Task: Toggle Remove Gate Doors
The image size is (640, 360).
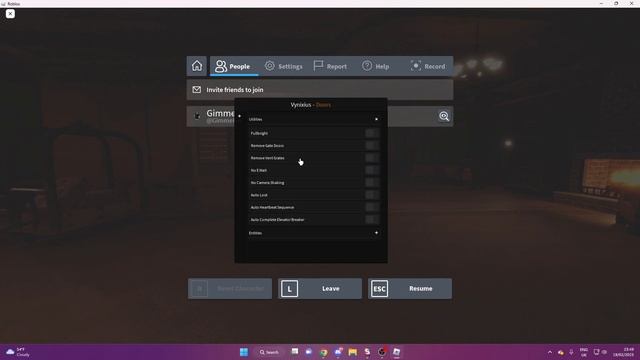Action: click(372, 145)
